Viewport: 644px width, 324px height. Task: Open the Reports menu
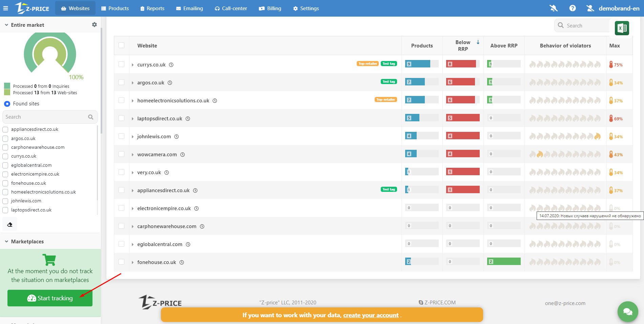pyautogui.click(x=152, y=8)
